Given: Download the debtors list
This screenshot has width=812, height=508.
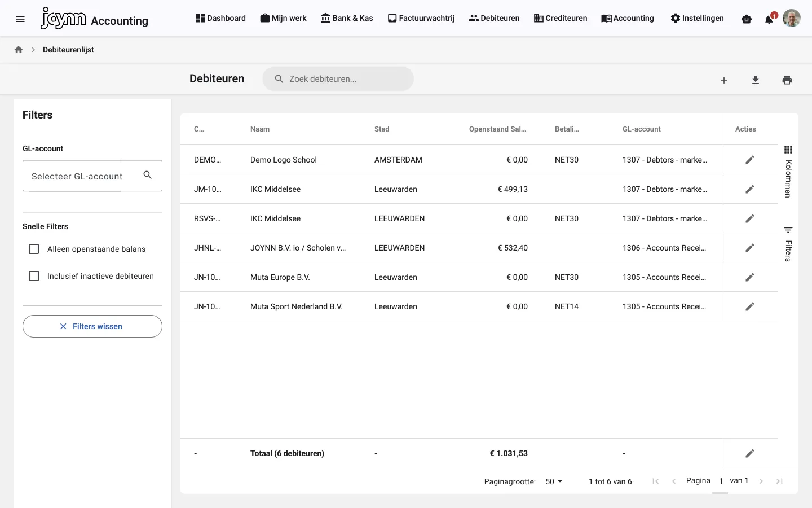Looking at the screenshot, I should click(756, 80).
